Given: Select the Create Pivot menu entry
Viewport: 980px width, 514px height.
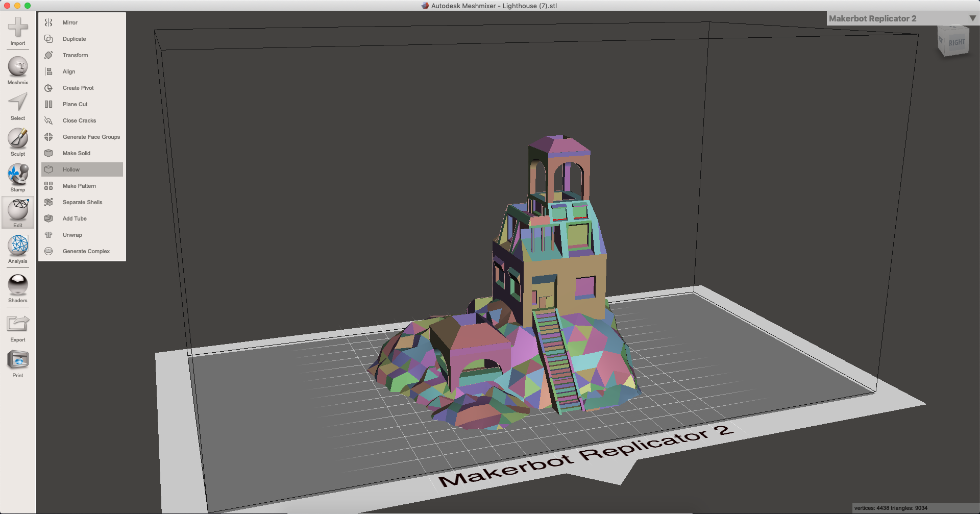Looking at the screenshot, I should pos(82,88).
